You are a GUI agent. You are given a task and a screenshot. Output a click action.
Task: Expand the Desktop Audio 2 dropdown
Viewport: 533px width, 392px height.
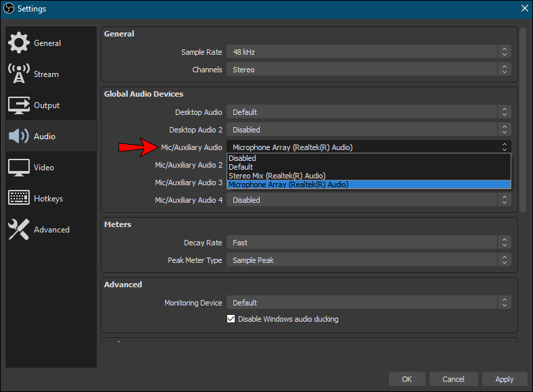point(369,130)
